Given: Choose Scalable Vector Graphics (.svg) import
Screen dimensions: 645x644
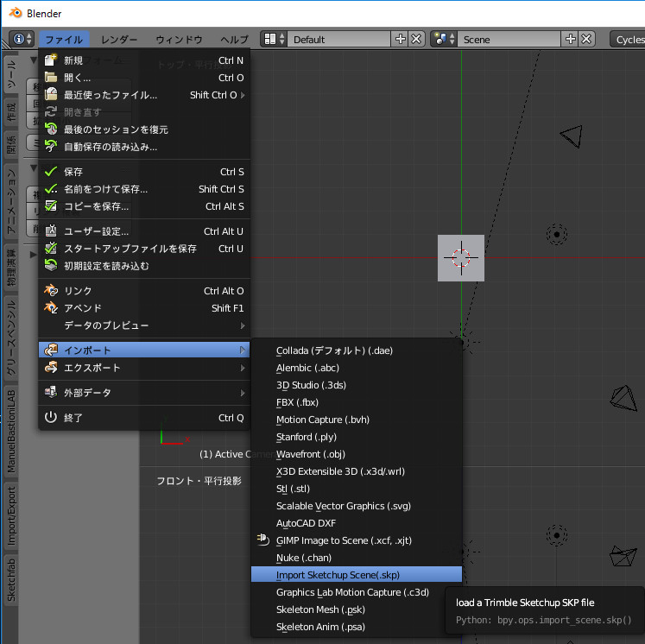Looking at the screenshot, I should 357,506.
